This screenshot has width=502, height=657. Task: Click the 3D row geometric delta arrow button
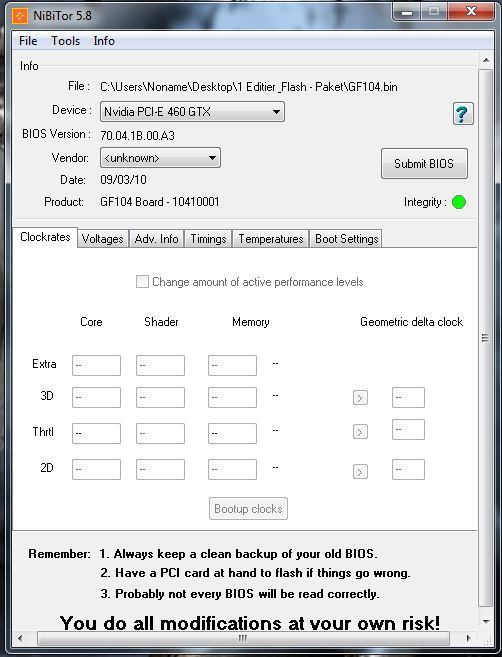click(x=360, y=397)
